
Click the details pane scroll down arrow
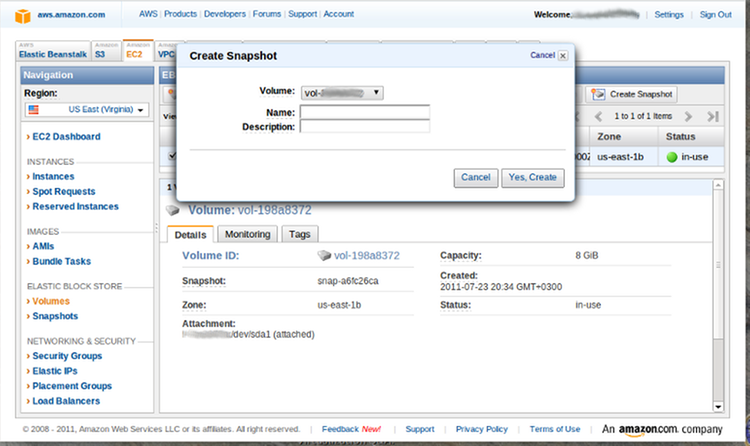pos(718,407)
